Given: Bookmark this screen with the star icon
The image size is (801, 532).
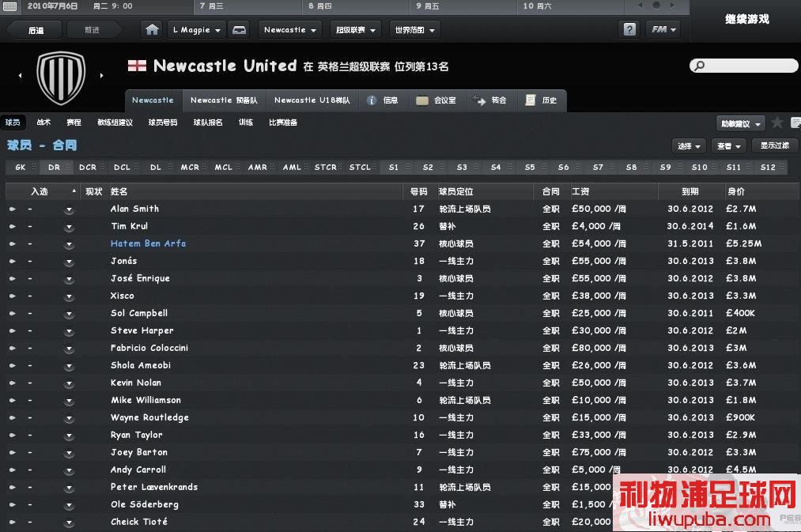Looking at the screenshot, I should coord(777,123).
